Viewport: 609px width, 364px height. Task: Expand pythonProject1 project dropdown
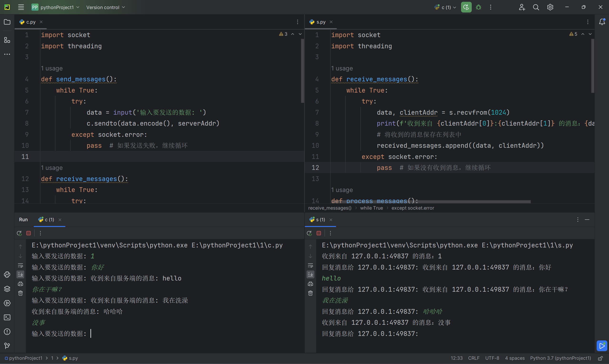[x=56, y=7]
